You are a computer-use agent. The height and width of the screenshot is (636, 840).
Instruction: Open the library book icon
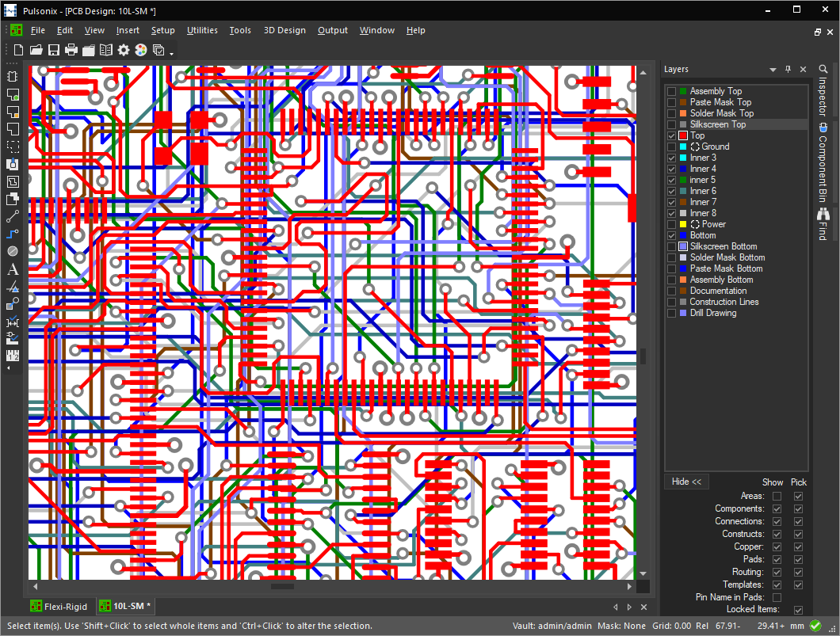[106, 51]
